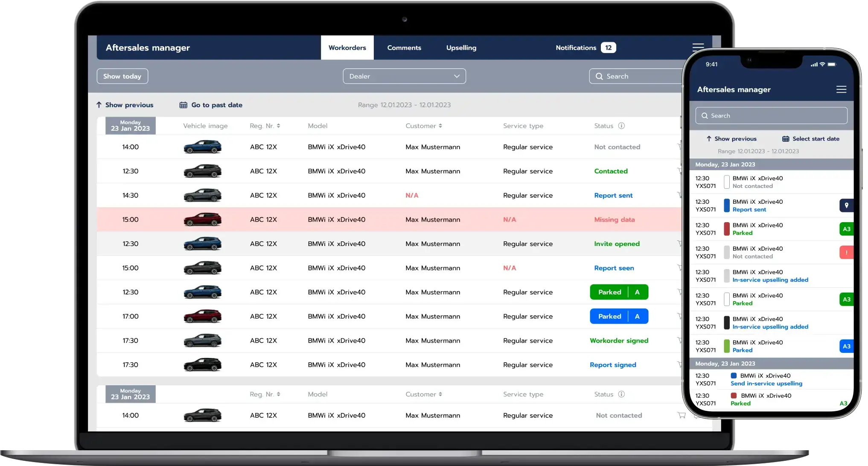
Task: Switch to the Comments tab
Action: pos(404,48)
